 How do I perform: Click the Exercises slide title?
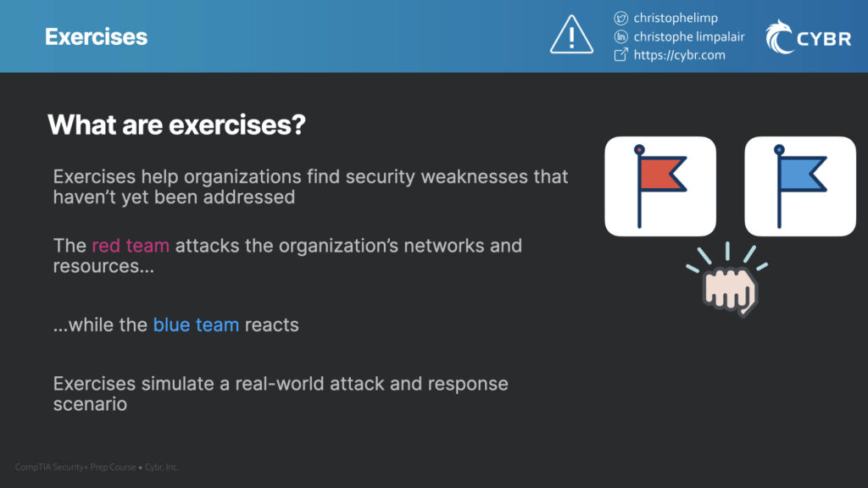coord(97,37)
